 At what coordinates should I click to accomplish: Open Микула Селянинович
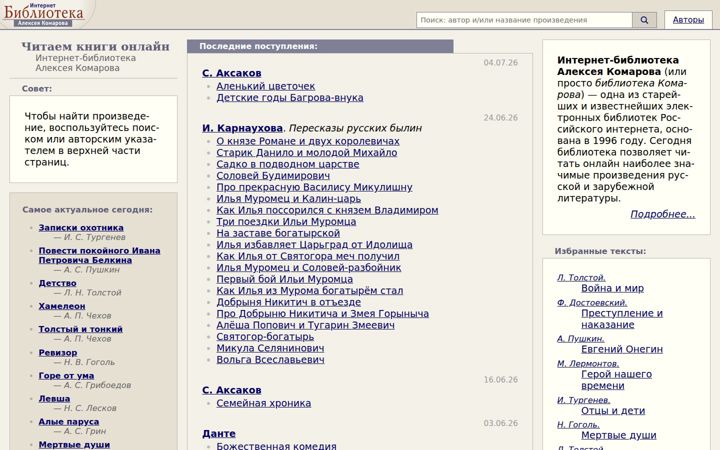click(x=270, y=348)
